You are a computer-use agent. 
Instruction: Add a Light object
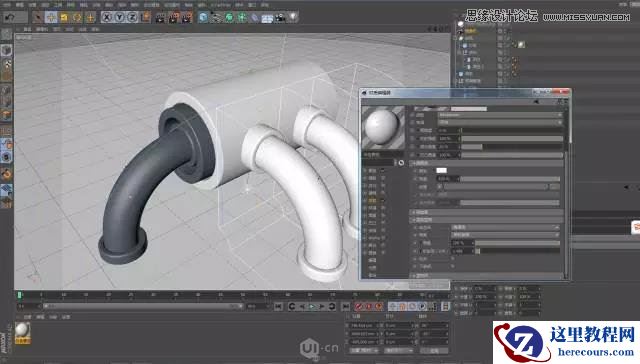[x=293, y=18]
